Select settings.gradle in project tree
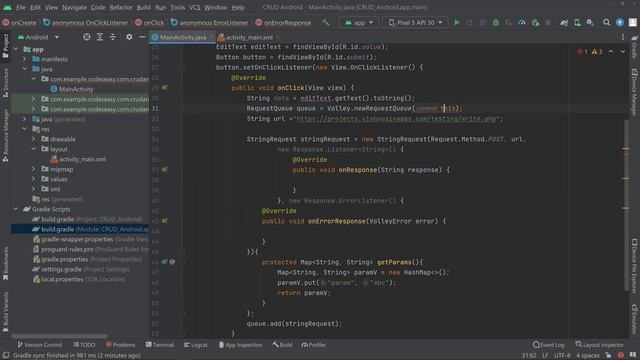The width and height of the screenshot is (640, 360). (x=81, y=269)
